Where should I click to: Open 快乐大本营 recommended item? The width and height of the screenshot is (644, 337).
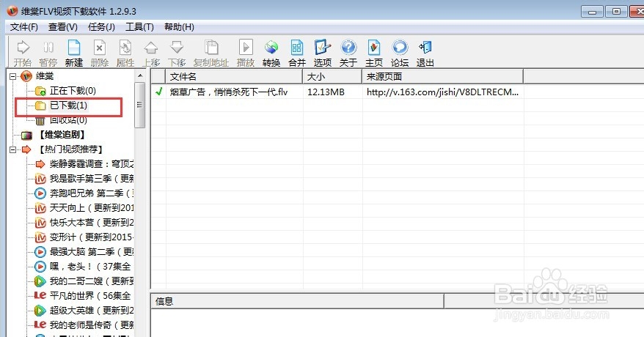point(92,223)
